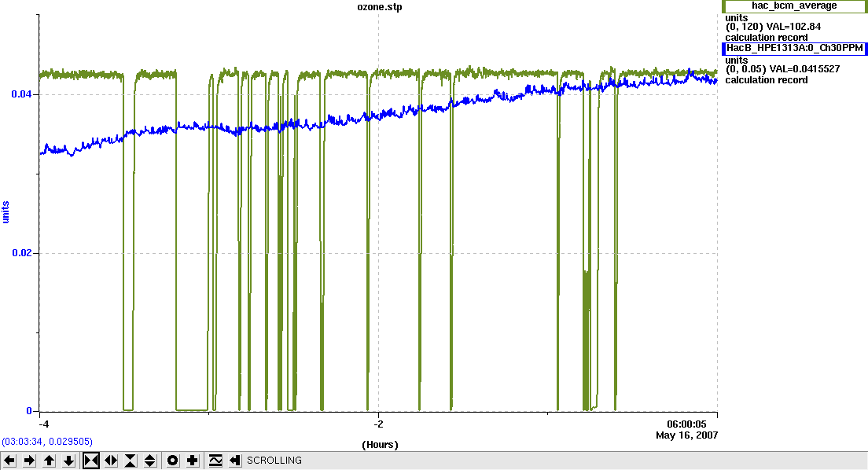
Task: Click the SCROLLING status label
Action: (x=274, y=461)
